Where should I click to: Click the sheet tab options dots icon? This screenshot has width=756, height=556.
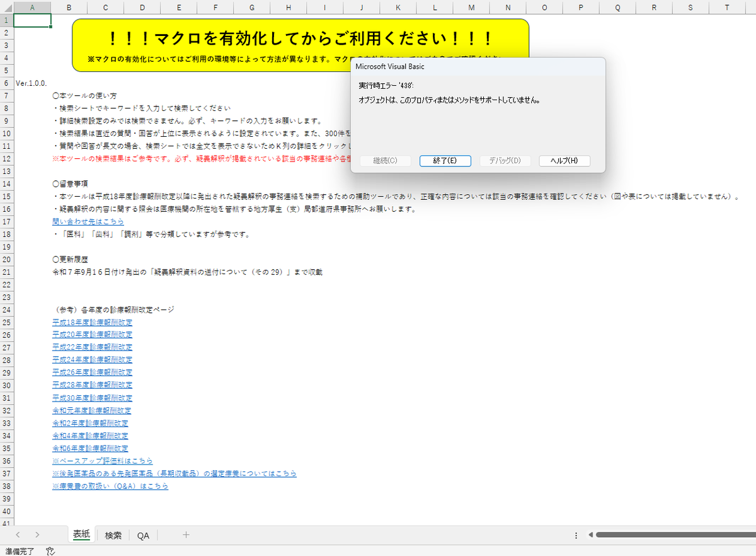click(576, 535)
